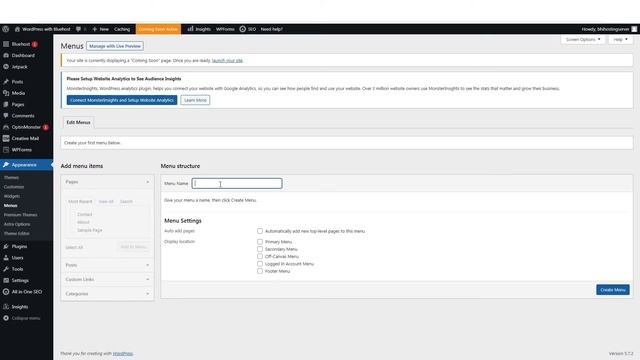
Task: Open Premium Themes in the Appearance submenu
Action: click(x=20, y=215)
